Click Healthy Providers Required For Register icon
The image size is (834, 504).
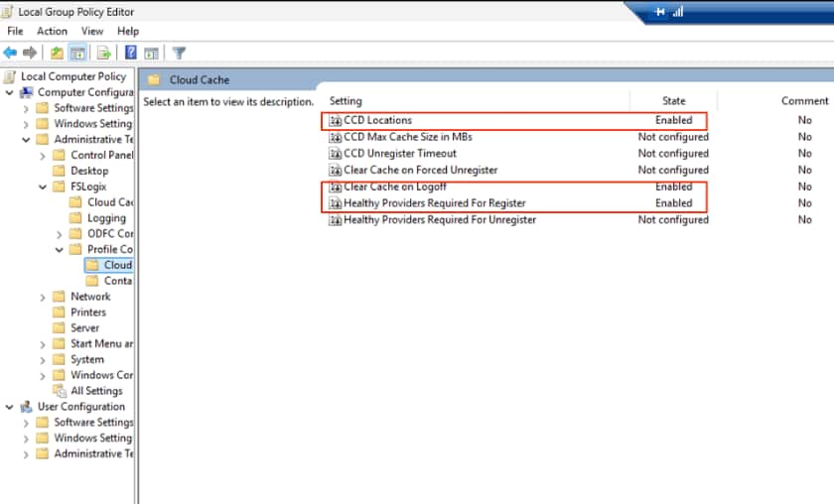[336, 203]
